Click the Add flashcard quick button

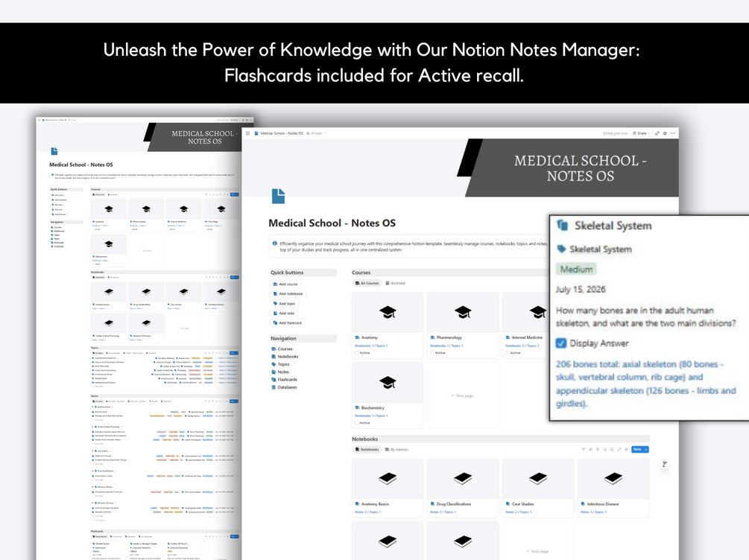click(x=287, y=322)
